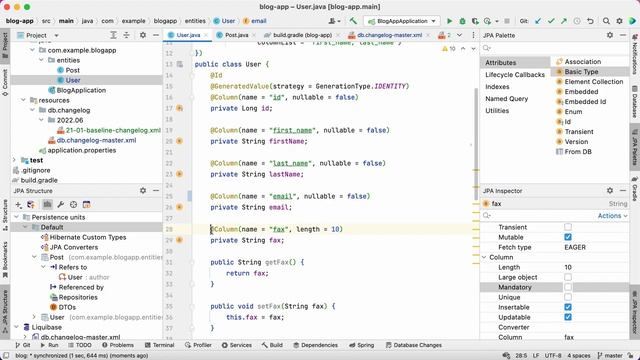Open the wrench tool in JPA Structure
640x360 pixels.
tap(60, 204)
